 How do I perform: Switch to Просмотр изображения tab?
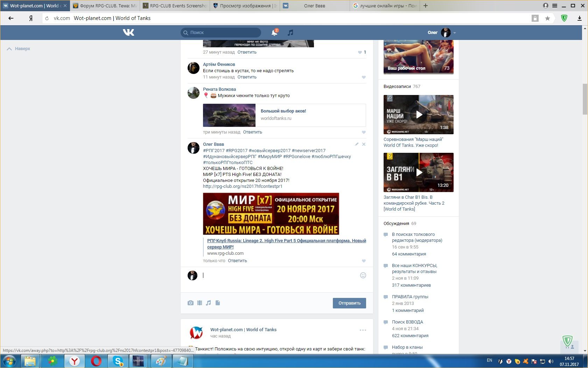coord(245,6)
